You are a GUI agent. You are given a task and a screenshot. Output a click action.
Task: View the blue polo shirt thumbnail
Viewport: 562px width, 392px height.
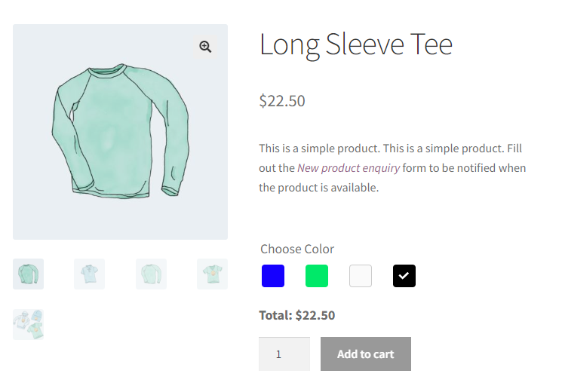point(89,274)
